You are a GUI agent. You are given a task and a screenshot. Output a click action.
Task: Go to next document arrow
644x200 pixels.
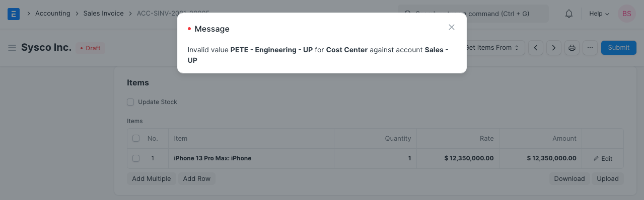coord(554,48)
